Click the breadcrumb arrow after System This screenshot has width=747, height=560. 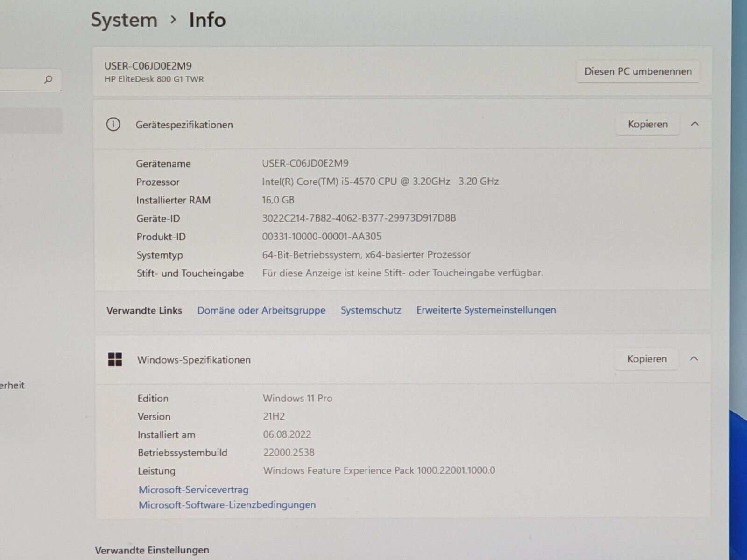(173, 20)
